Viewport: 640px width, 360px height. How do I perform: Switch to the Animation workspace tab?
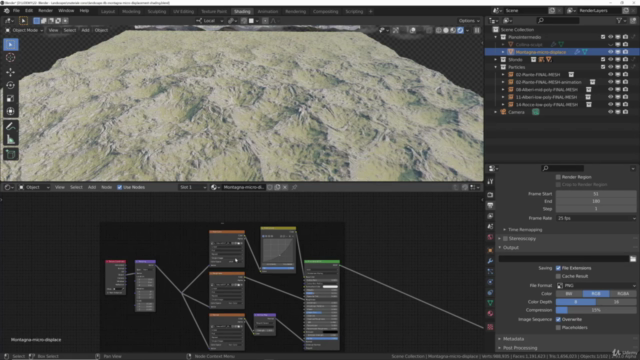(268, 11)
